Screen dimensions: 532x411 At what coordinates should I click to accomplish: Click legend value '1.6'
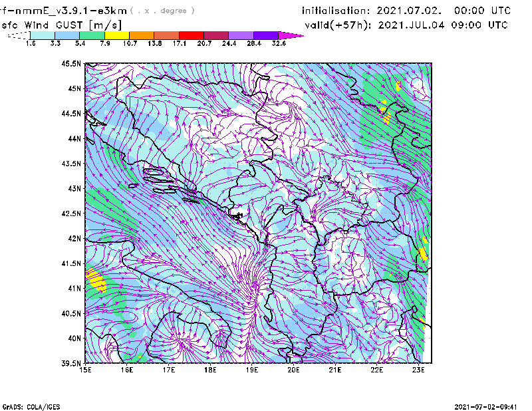pyautogui.click(x=31, y=43)
